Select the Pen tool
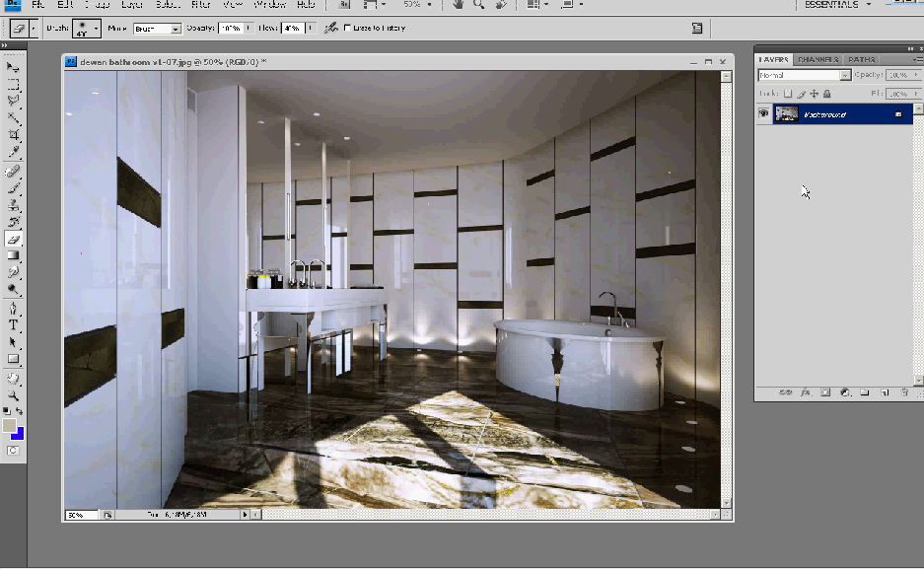The height and width of the screenshot is (569, 924). point(13,308)
